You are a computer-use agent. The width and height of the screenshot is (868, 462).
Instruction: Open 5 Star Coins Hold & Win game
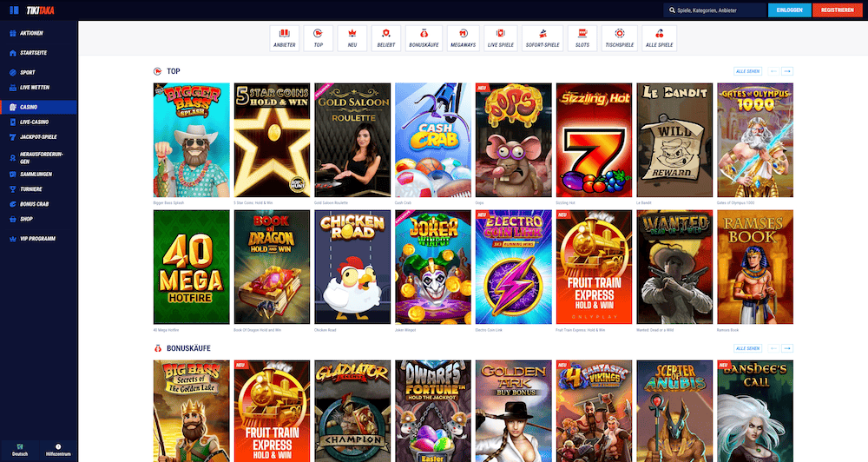pyautogui.click(x=272, y=140)
